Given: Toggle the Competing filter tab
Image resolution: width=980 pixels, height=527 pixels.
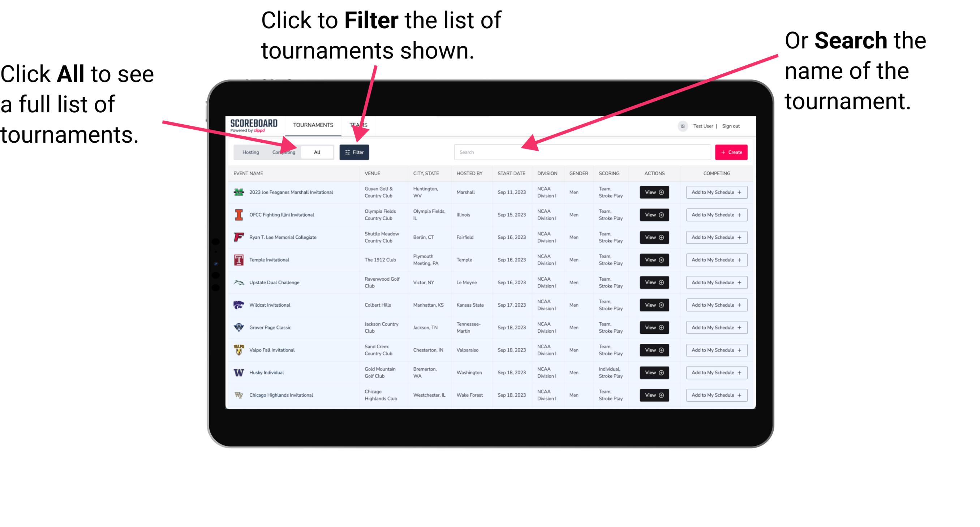Looking at the screenshot, I should 283,152.
